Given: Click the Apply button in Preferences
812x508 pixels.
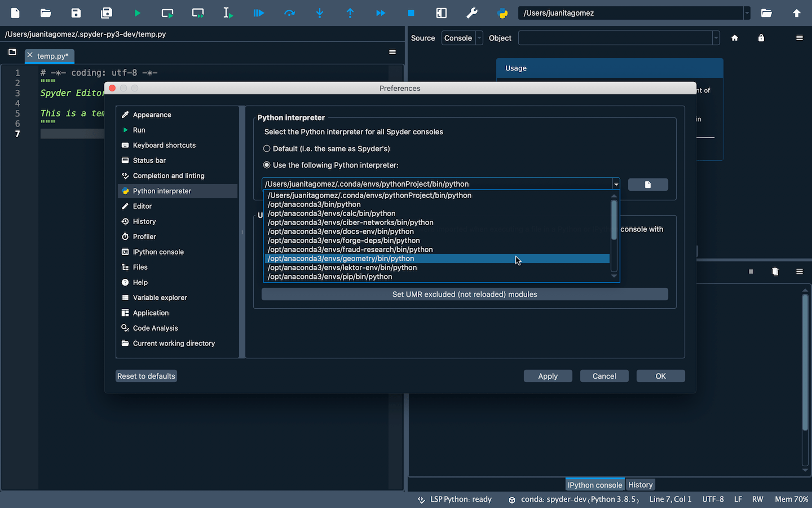Looking at the screenshot, I should pos(548,376).
